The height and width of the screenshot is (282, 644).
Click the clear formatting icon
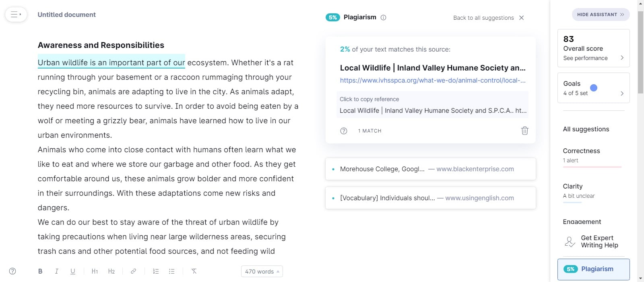point(194,271)
